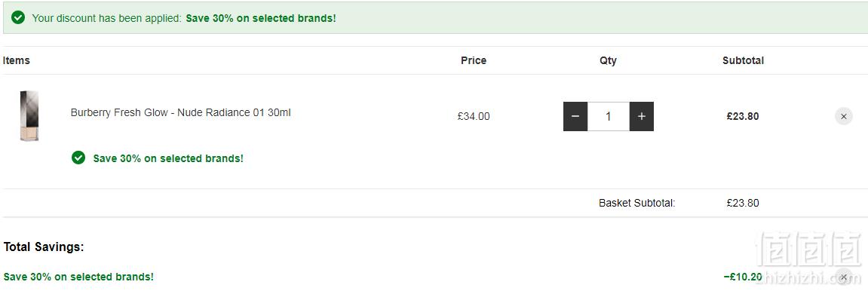
Task: Click the Subtotal column header
Action: [743, 60]
